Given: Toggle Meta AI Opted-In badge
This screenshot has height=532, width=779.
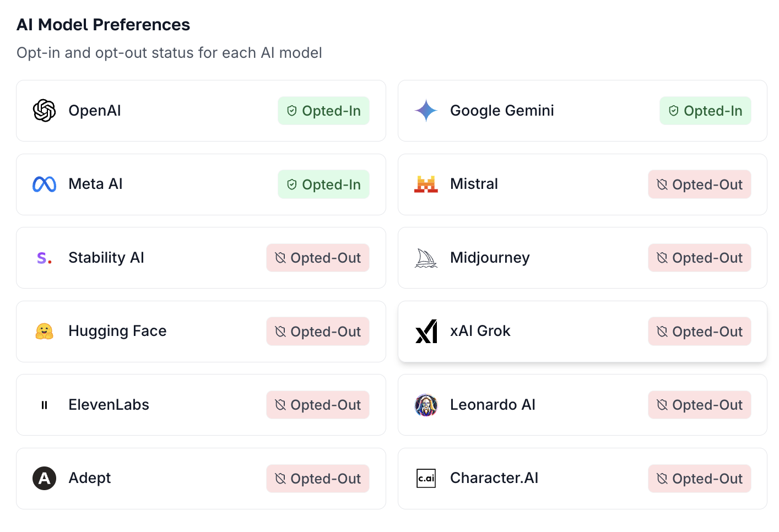Looking at the screenshot, I should click(323, 184).
